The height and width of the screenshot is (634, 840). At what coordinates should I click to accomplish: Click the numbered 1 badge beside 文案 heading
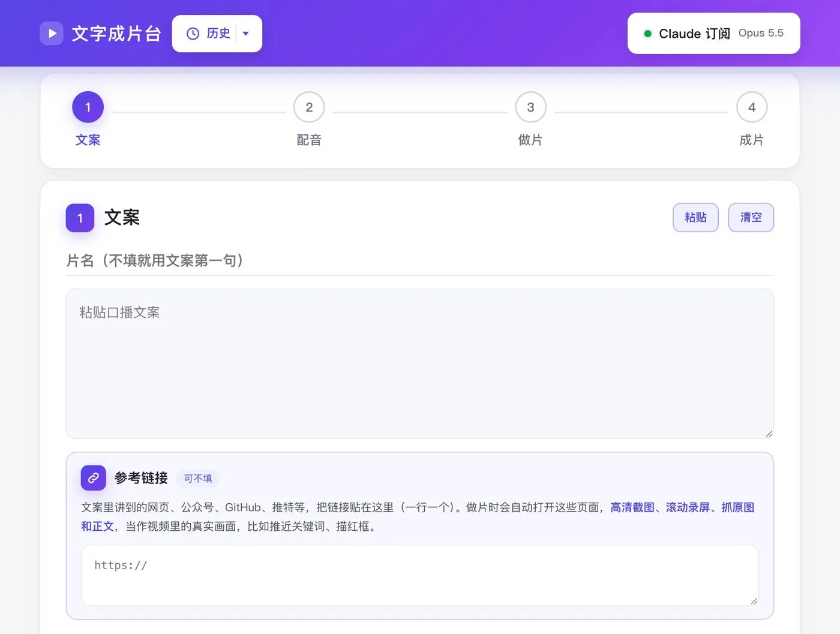click(x=80, y=218)
